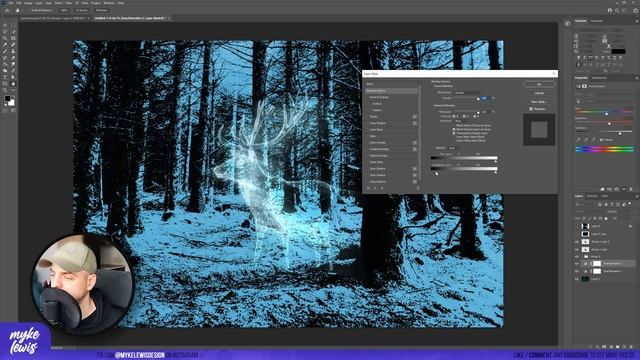Select the Rectangular Marquee tool

tap(13, 25)
